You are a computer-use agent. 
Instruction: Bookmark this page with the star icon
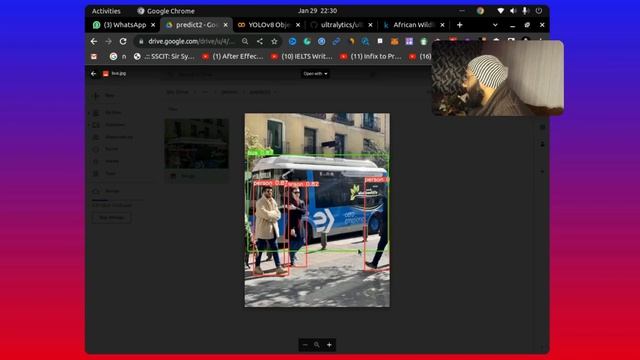(274, 41)
